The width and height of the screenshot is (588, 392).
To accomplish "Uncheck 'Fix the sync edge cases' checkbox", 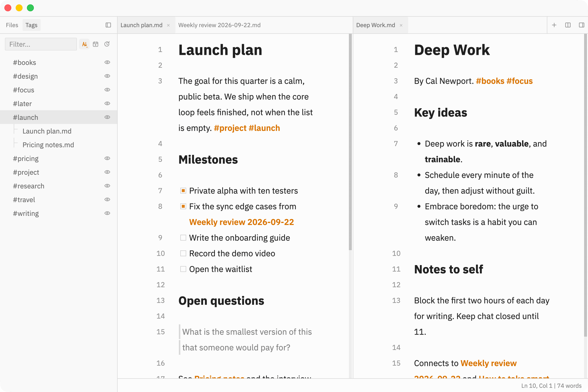I will tap(183, 207).
